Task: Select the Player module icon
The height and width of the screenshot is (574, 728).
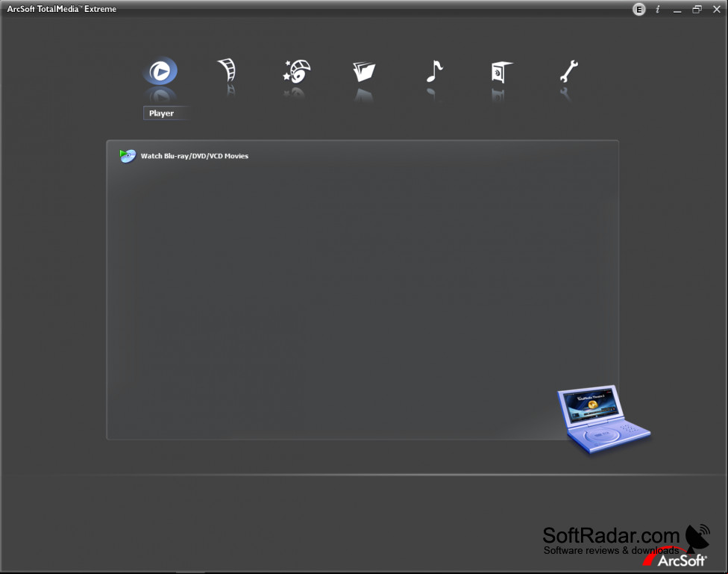Action: [x=160, y=71]
